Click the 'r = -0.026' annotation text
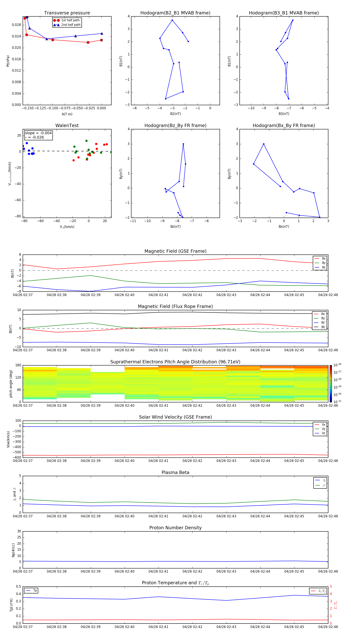The image size is (351, 644). click(35, 137)
